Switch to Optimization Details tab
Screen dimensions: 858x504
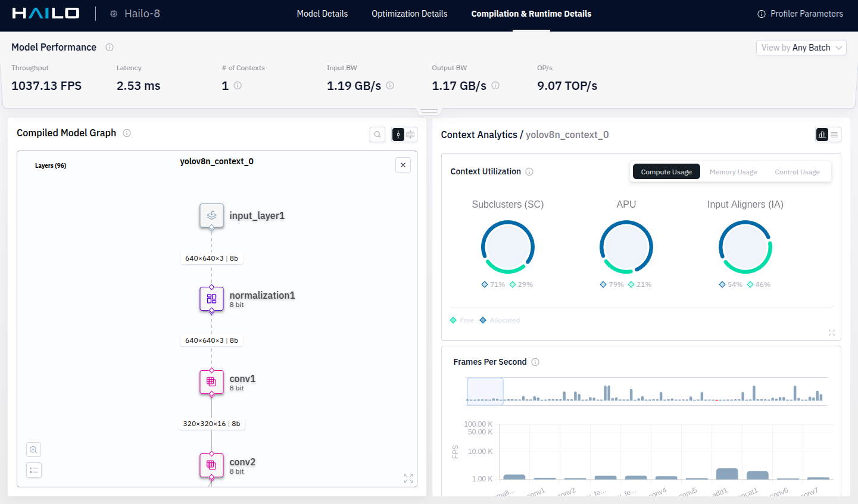[x=409, y=14]
